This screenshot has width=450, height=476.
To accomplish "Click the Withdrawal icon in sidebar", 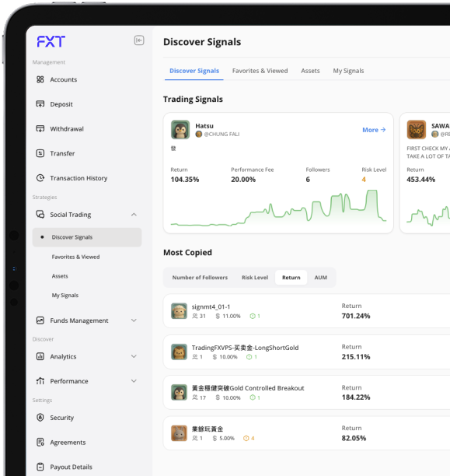I will coord(40,128).
